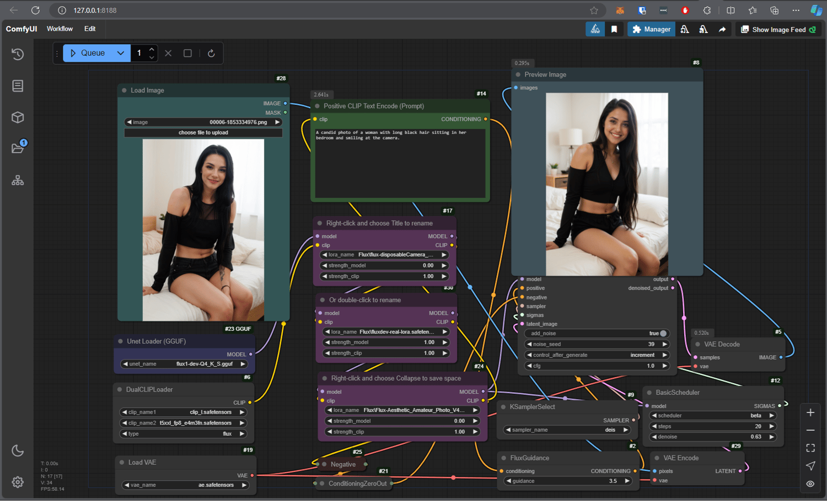Image resolution: width=827 pixels, height=504 pixels.
Task: Open the workflows folder sidebar icon
Action: 18,148
